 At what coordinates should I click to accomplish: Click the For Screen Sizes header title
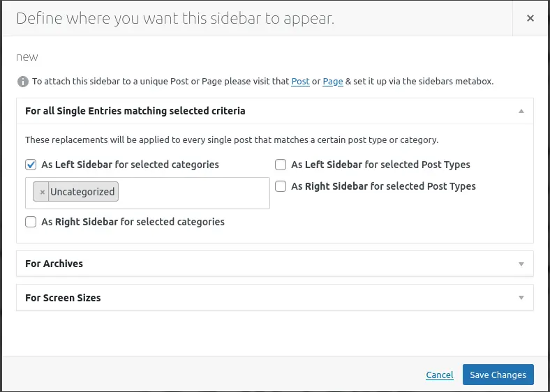point(63,298)
